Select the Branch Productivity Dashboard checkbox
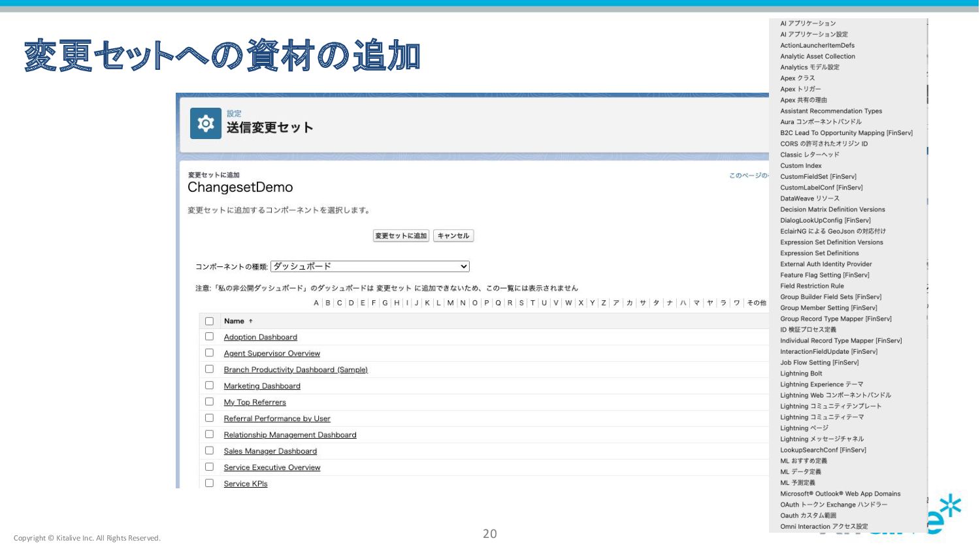980x551 pixels. click(209, 370)
